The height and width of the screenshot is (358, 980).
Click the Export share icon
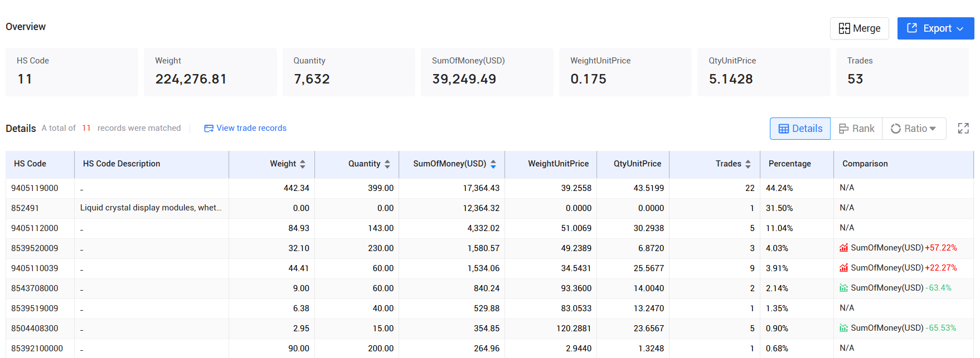(912, 28)
